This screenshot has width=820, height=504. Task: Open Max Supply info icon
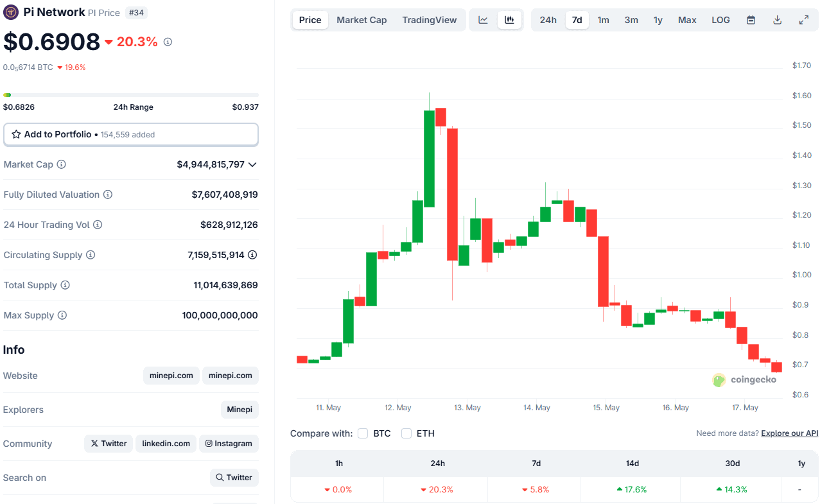[62, 315]
